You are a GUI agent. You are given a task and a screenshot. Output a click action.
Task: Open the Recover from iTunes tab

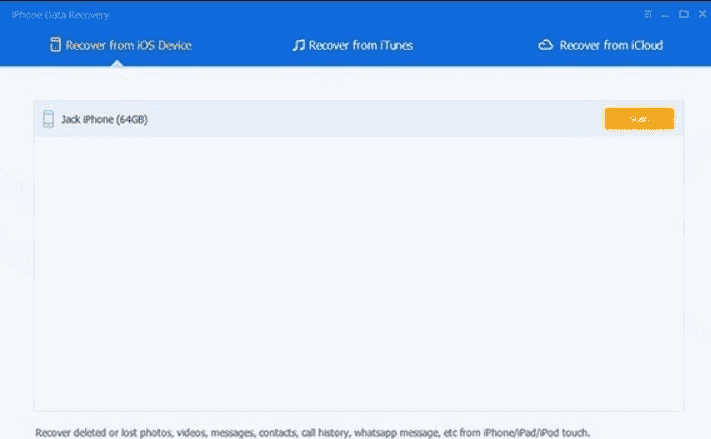click(352, 45)
